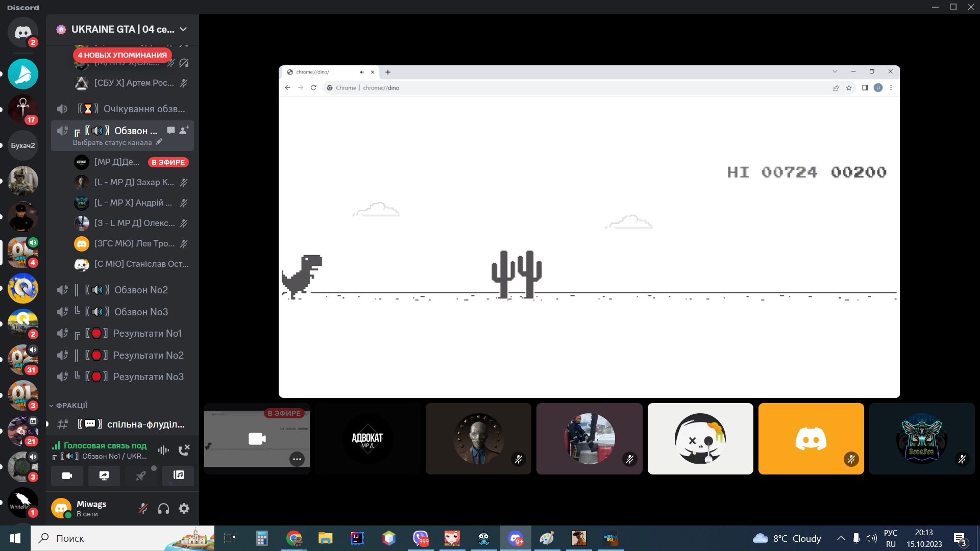Open Windows Start menu
Image resolution: width=980 pixels, height=551 pixels.
click(15, 538)
